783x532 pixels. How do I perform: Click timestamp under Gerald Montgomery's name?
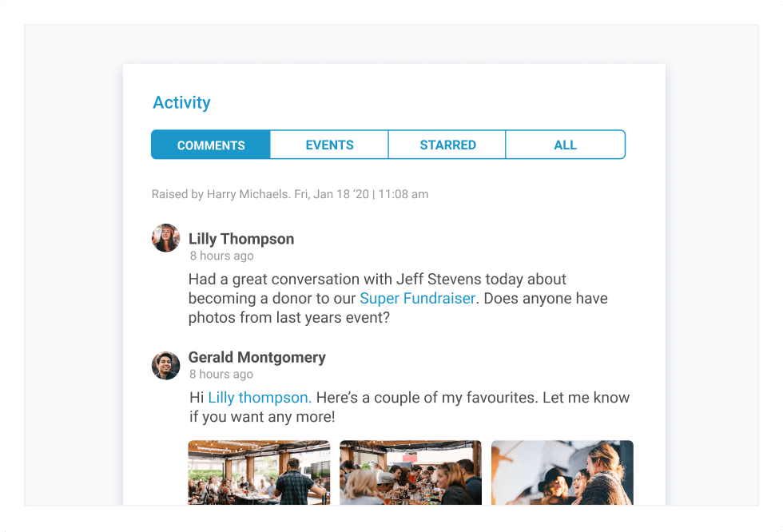pos(221,375)
